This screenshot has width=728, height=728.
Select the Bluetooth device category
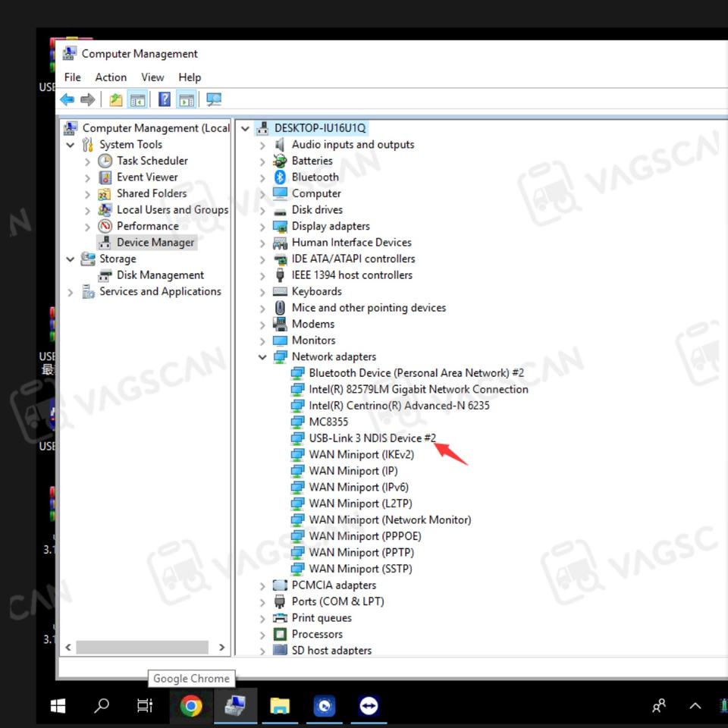pyautogui.click(x=315, y=177)
